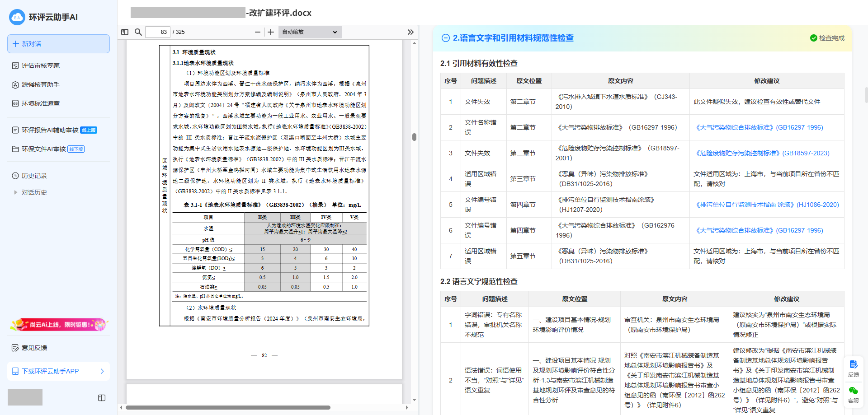The height and width of the screenshot is (415, 868).
Task: Click the 尚云AI上线 promotional banner
Action: [58, 324]
